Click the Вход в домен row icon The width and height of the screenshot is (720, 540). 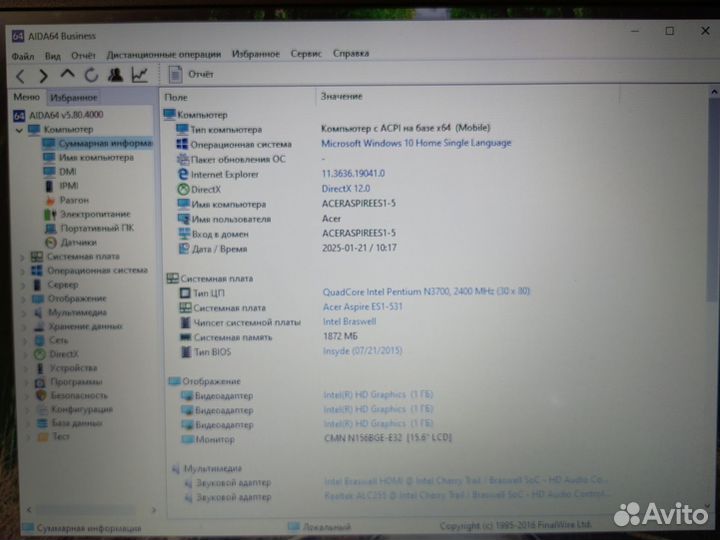[x=184, y=234]
